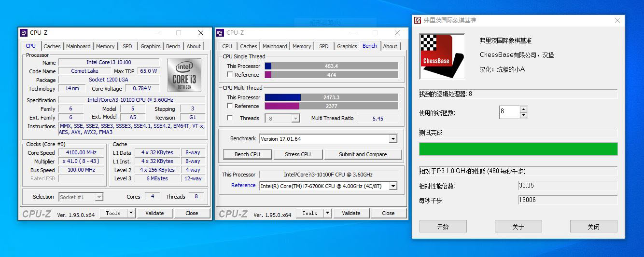
Task: Click the green benchmark progress bar
Action: tap(518, 149)
